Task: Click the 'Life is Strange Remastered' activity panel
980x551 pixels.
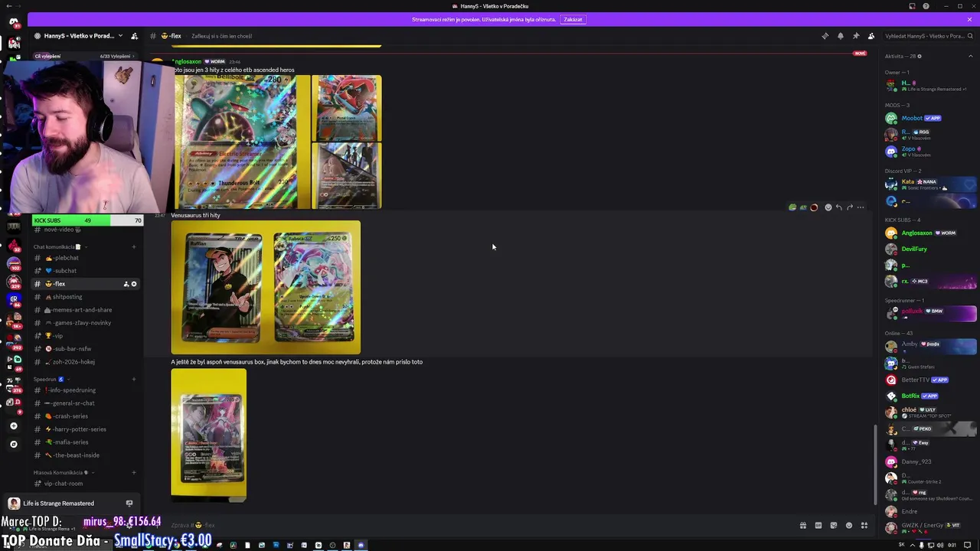Action: 70,504
